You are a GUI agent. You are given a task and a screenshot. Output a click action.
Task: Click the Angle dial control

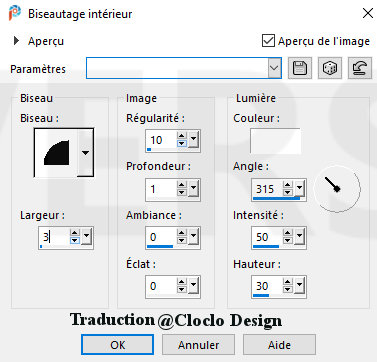click(x=337, y=189)
